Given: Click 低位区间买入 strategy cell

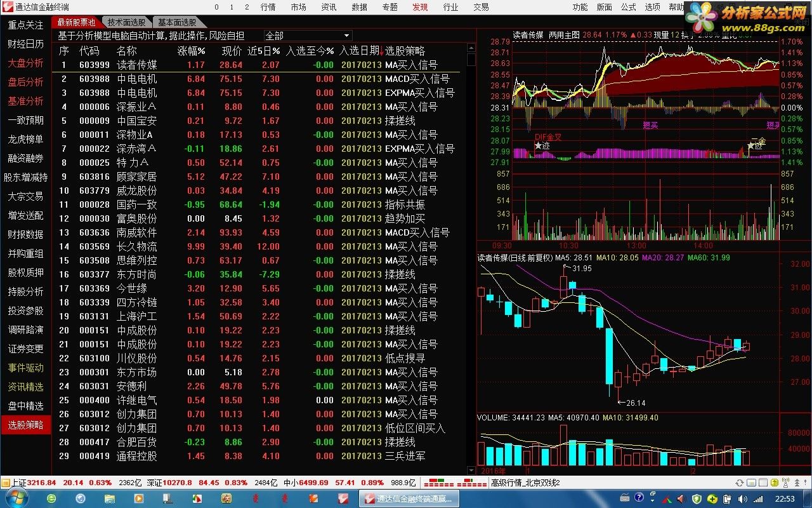Looking at the screenshot, I should tap(415, 428).
